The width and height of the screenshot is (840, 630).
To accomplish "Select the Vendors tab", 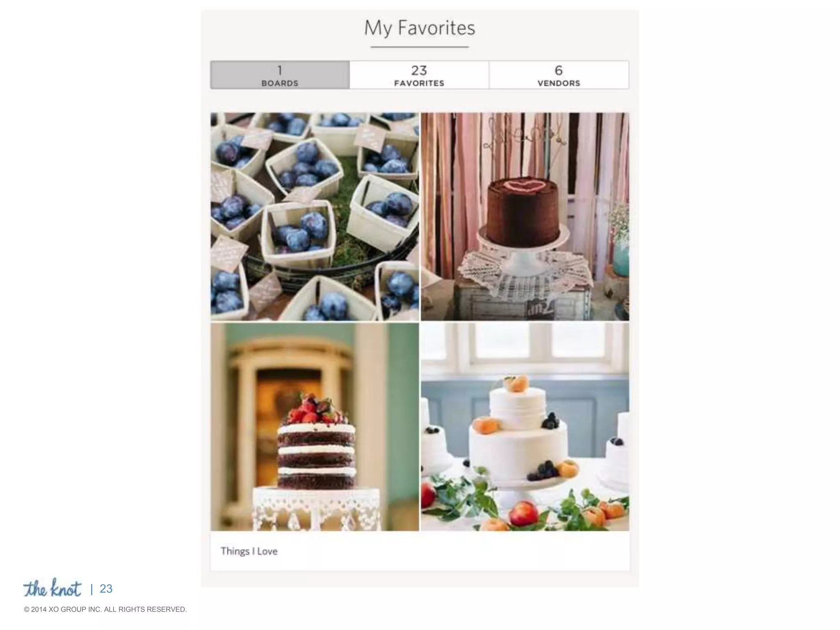I will click(559, 75).
